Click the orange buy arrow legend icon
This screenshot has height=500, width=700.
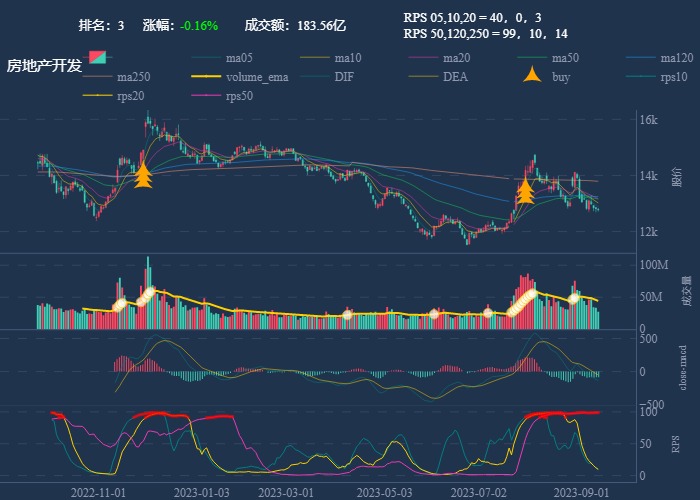click(x=533, y=76)
